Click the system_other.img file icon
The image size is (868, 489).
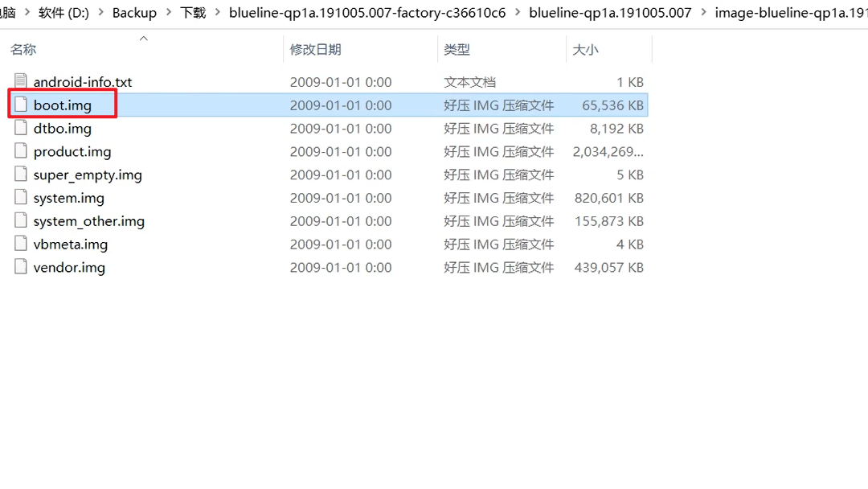click(20, 220)
